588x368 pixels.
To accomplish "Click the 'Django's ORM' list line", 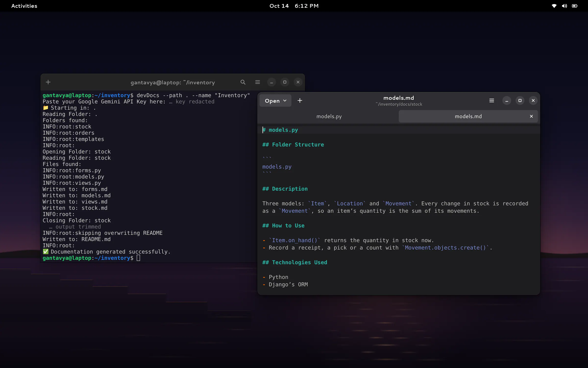I will 285,285.
